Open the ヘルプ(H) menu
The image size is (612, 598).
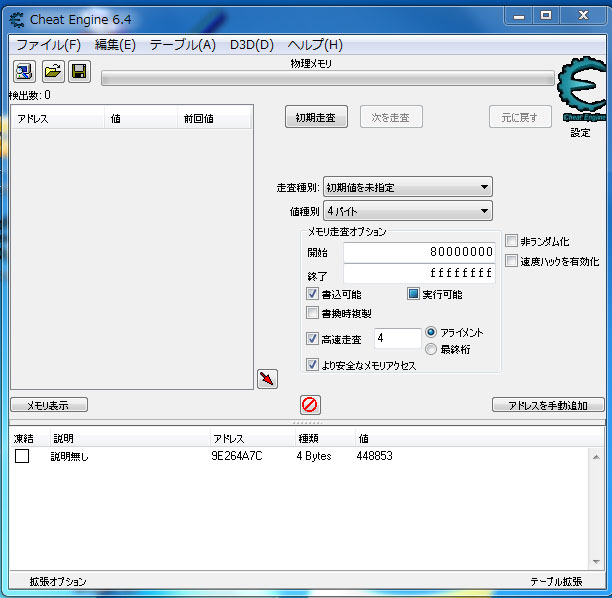pyautogui.click(x=315, y=45)
